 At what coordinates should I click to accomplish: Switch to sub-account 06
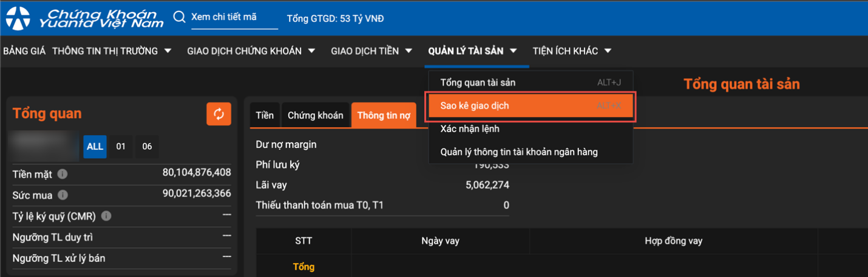147,146
